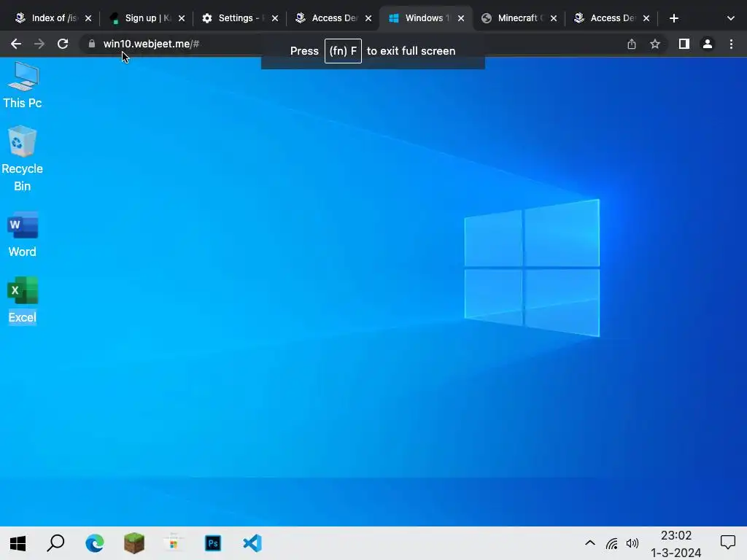Open the Windows Start menu

pos(18,542)
